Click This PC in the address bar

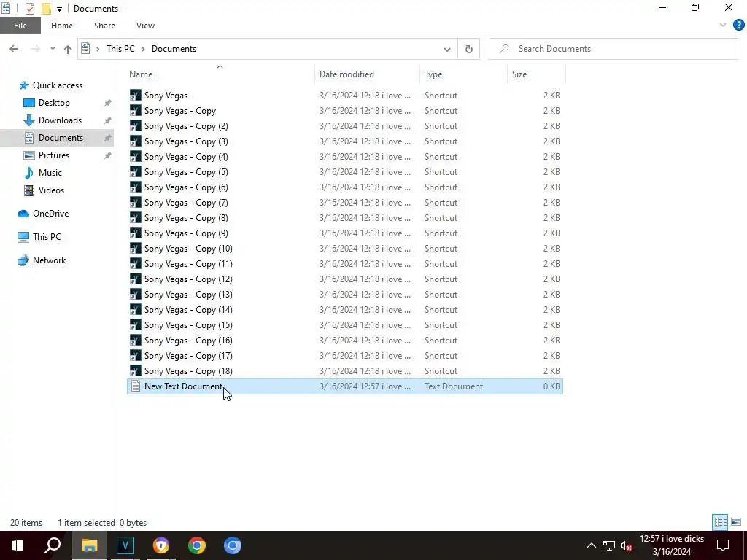pos(120,49)
